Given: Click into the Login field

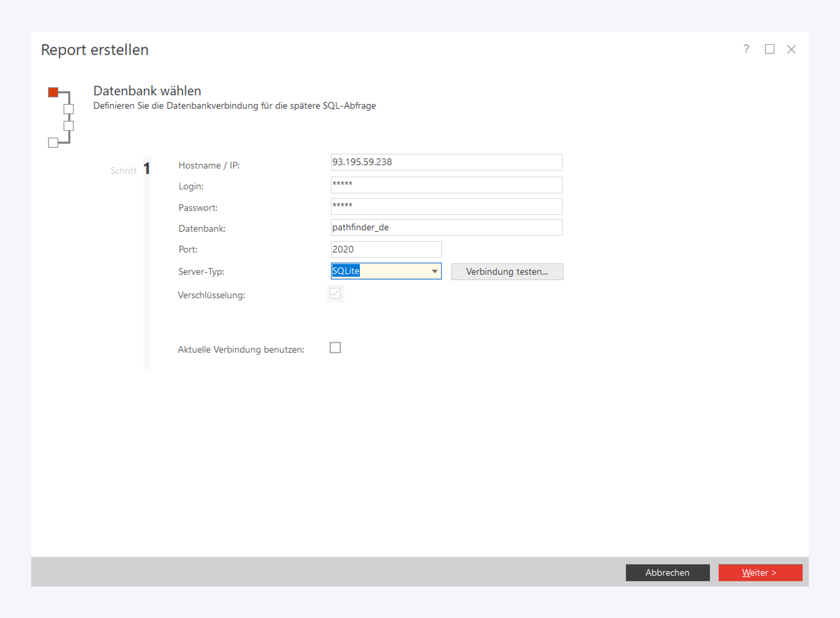Looking at the screenshot, I should tap(446, 185).
